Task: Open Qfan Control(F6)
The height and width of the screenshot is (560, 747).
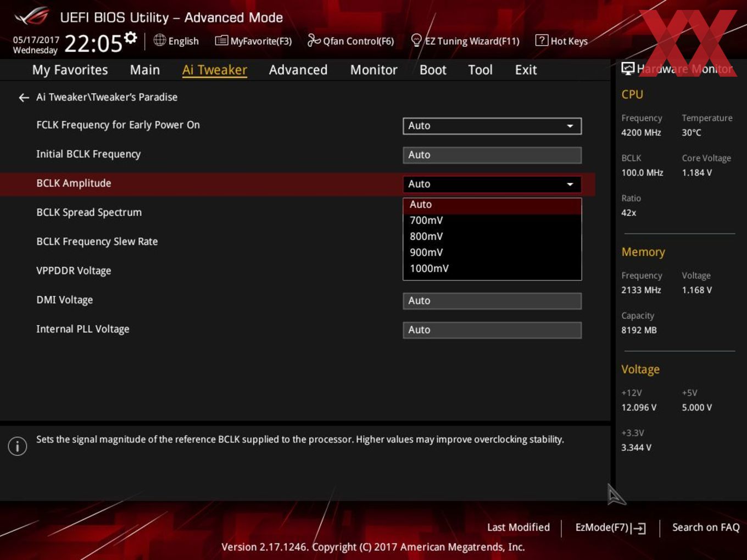Action: [x=350, y=41]
